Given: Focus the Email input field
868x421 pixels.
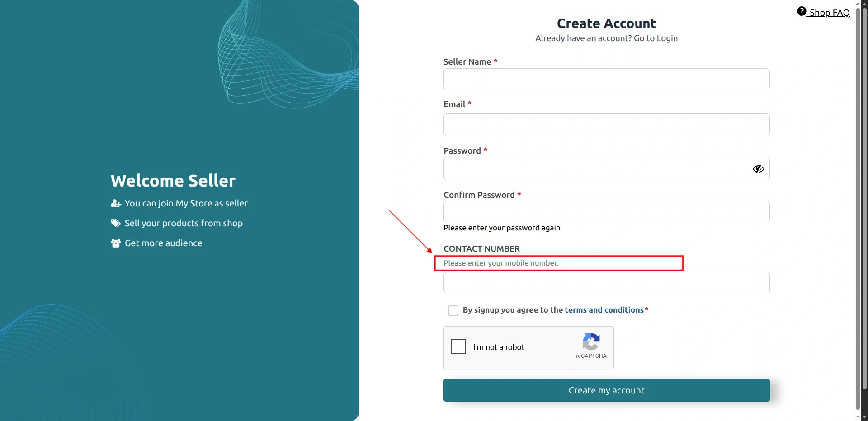Looking at the screenshot, I should (606, 125).
